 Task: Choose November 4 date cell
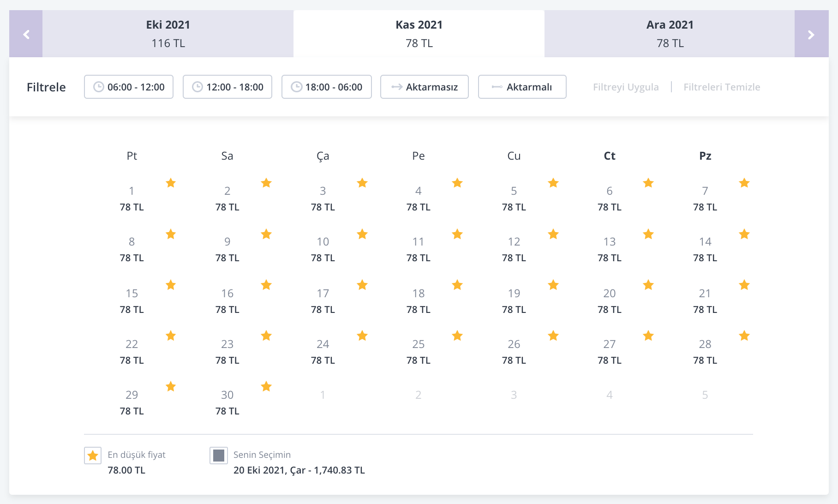419,198
